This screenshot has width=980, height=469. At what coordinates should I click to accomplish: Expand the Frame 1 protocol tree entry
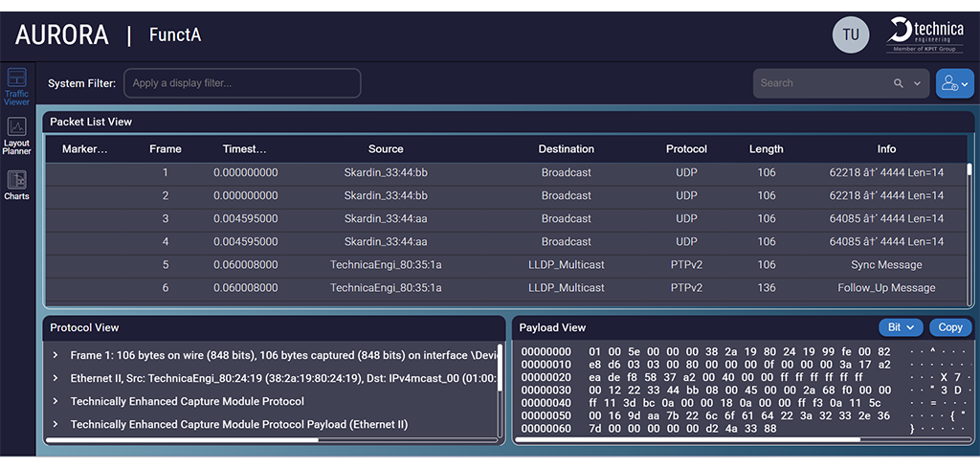[56, 355]
